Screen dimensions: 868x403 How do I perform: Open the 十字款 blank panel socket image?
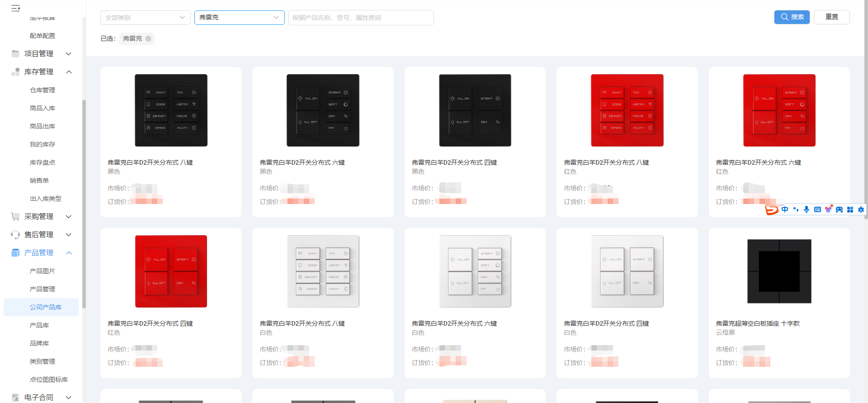(x=779, y=271)
